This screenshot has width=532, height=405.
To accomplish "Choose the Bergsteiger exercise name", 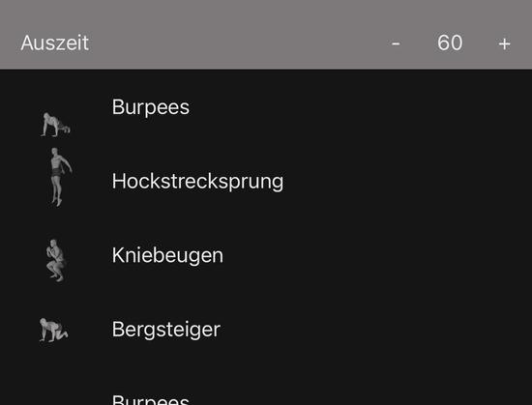I will click(166, 329).
